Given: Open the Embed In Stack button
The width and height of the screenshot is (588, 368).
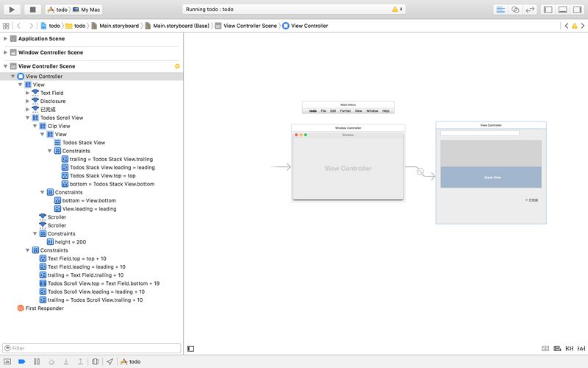Looking at the screenshot, I should [545, 348].
